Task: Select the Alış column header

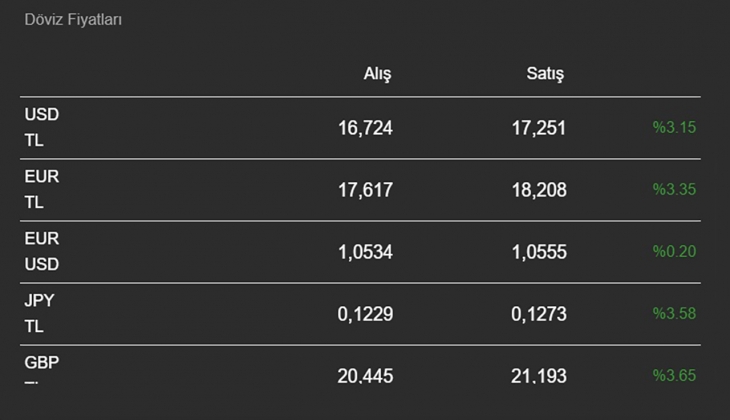Action: click(x=377, y=74)
